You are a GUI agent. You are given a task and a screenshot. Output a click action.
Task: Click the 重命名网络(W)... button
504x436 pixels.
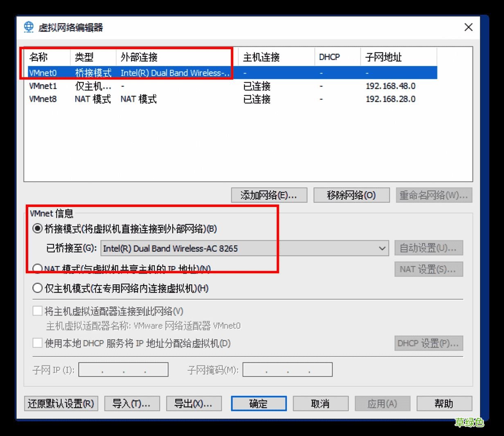[434, 195]
